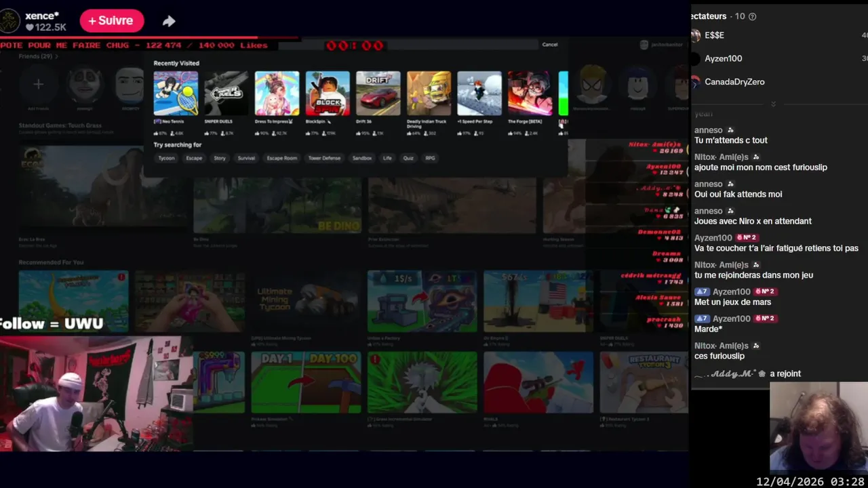Select the RPG search suggestion chip

pos(430,158)
